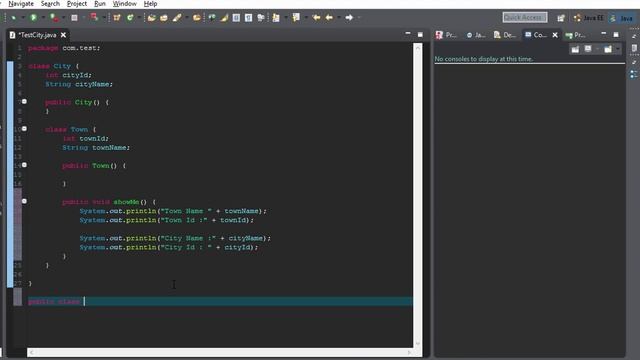Click the Search pencil/flashlight icon

177,18
